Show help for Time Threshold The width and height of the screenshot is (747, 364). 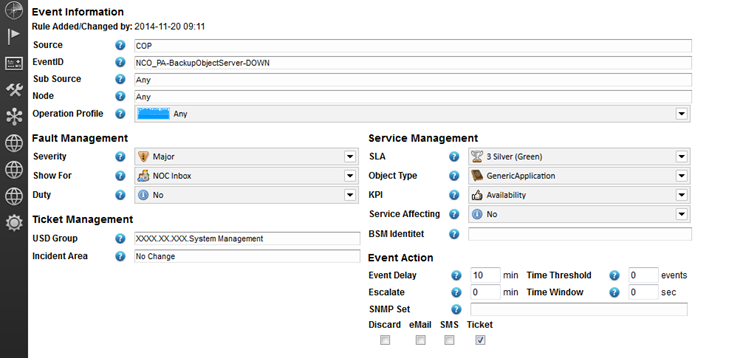tap(615, 275)
